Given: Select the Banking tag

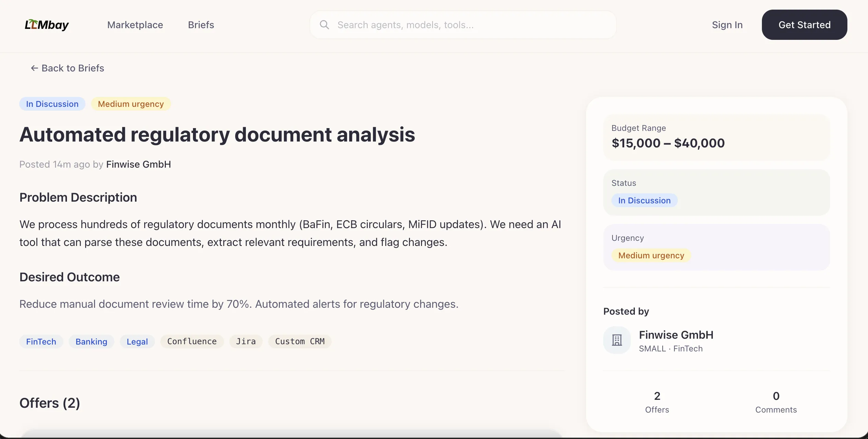Looking at the screenshot, I should click(91, 341).
